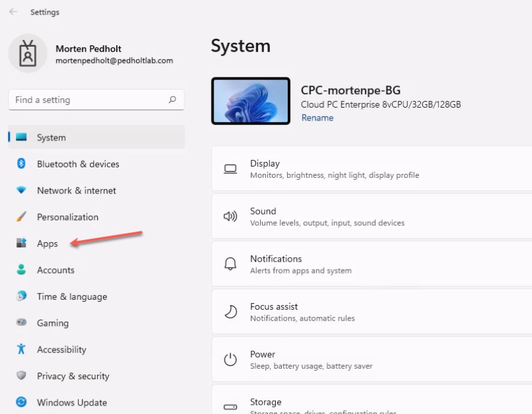Screen dimensions: 532x414
Task: Select Personalization in the sidebar
Action: click(x=97, y=217)
